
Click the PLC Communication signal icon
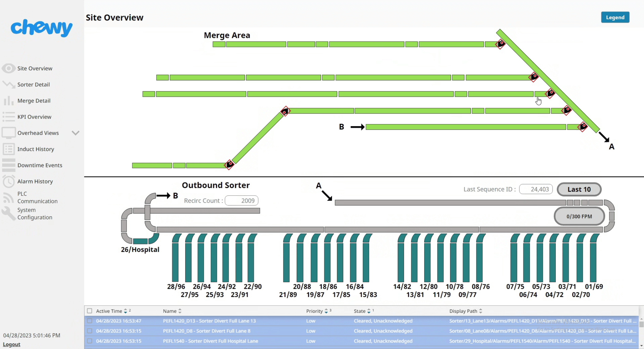(9, 198)
